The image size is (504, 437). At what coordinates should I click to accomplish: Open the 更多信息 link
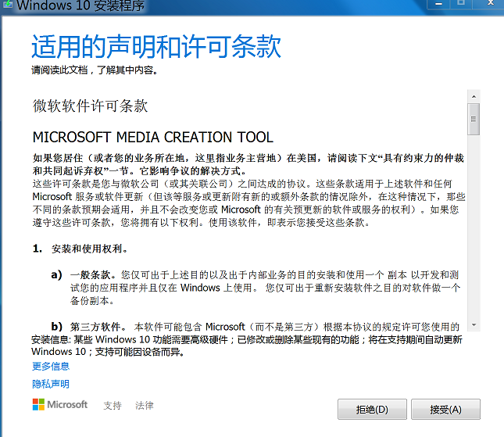(51, 367)
